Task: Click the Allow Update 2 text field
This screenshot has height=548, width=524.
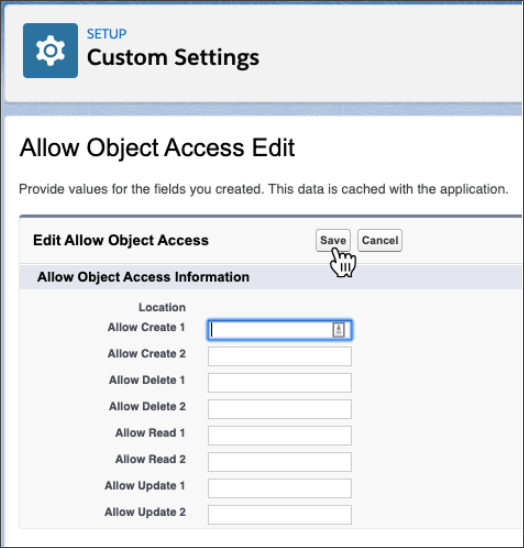Action: 279,514
